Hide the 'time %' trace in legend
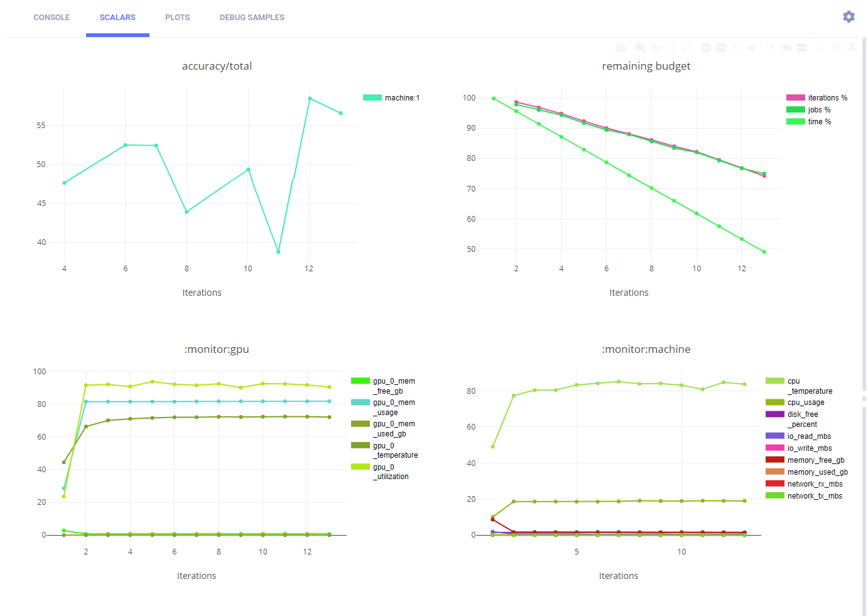The height and width of the screenshot is (616, 868). 819,122
